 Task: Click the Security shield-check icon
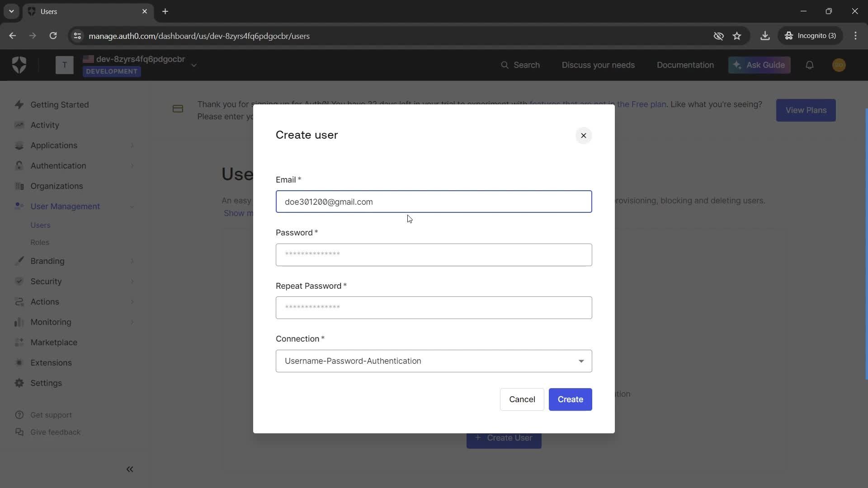click(19, 282)
